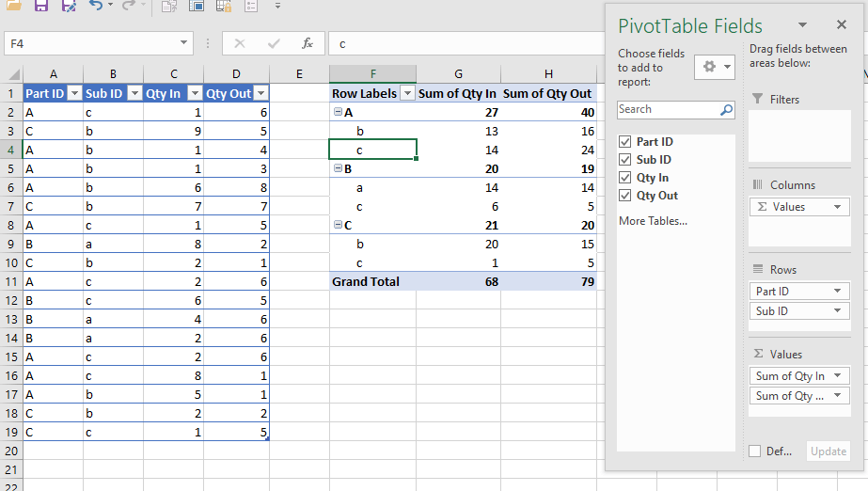Select column F header
Screen dimensions: 868x491
[x=372, y=74]
